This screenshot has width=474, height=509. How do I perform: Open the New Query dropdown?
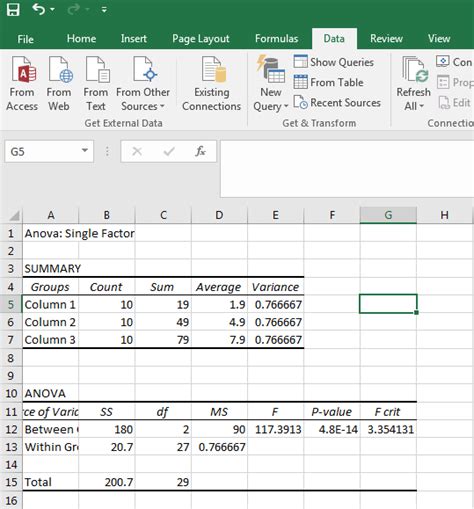click(271, 83)
